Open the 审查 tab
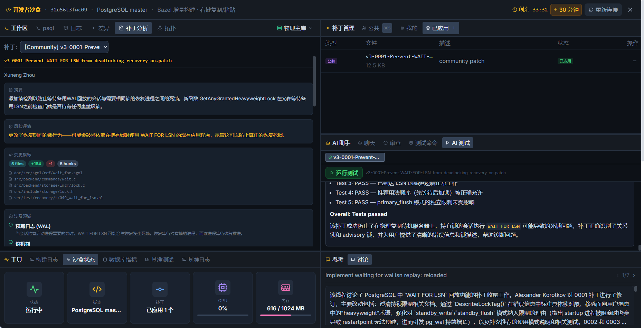The height and width of the screenshot is (328, 644). [392, 143]
